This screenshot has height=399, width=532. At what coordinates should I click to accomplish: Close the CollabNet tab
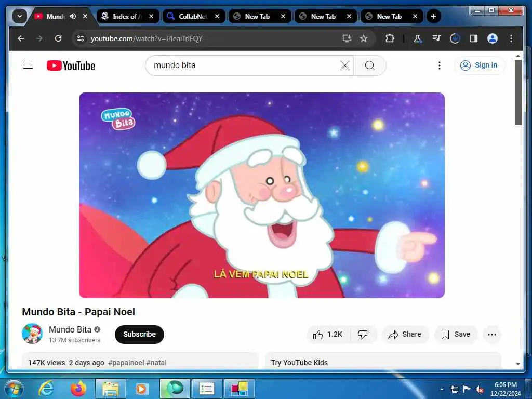coord(217,16)
